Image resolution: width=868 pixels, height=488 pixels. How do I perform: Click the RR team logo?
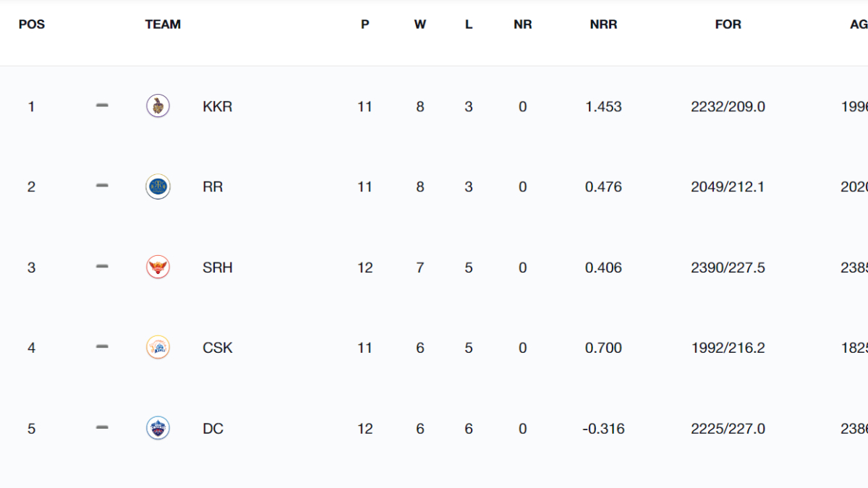coord(158,187)
